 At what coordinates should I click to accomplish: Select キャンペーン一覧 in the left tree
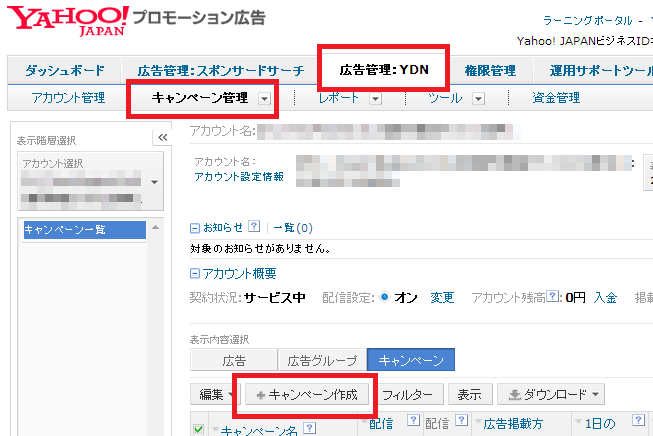click(85, 229)
